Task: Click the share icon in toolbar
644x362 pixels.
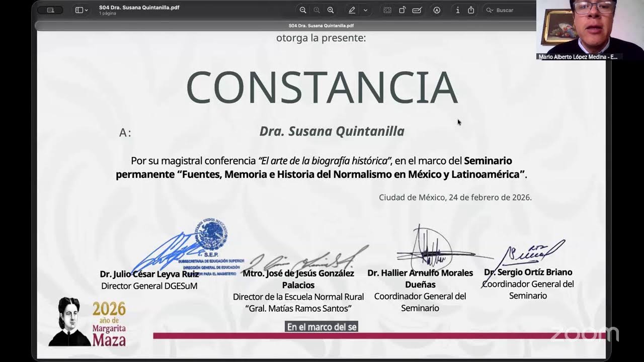Action: click(471, 10)
